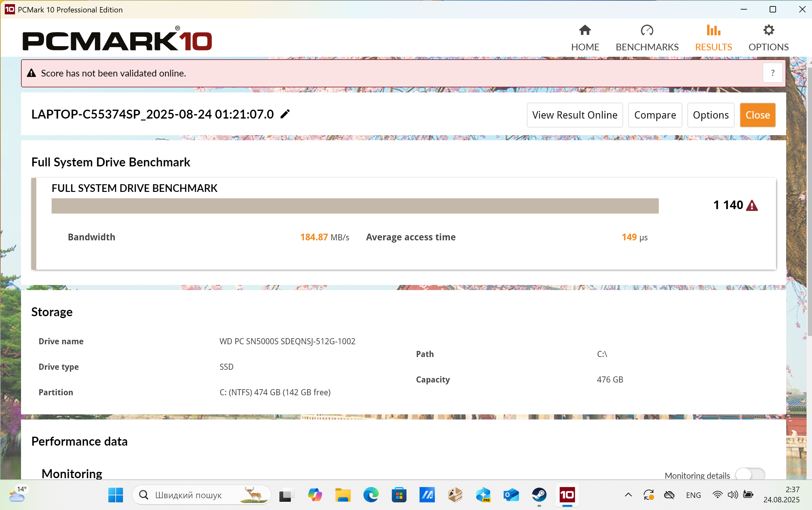Open the Benchmarks tab
The width and height of the screenshot is (812, 510).
click(x=647, y=38)
